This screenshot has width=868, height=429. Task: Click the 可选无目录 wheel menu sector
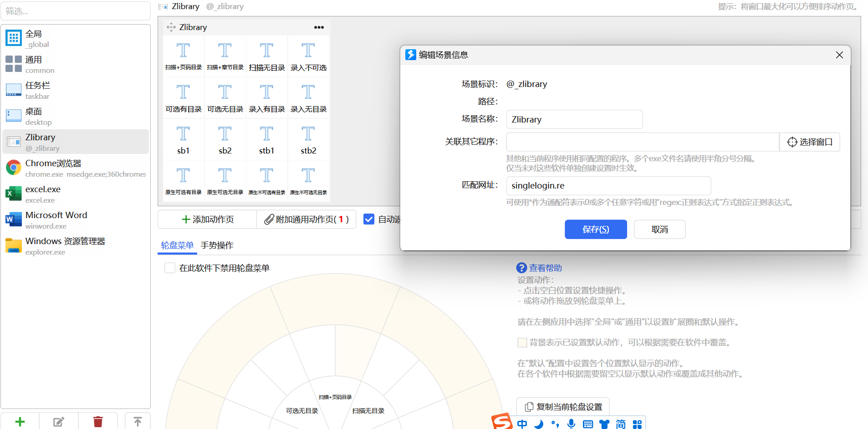click(x=302, y=411)
